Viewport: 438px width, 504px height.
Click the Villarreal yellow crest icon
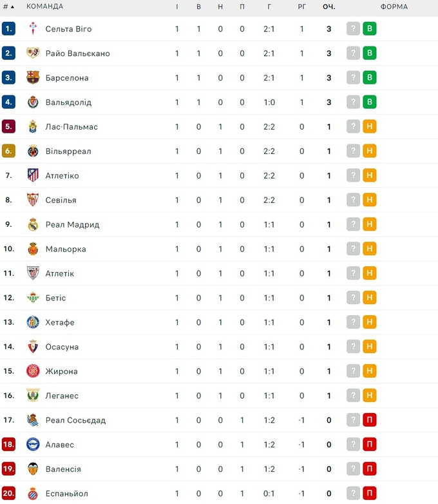[33, 151]
